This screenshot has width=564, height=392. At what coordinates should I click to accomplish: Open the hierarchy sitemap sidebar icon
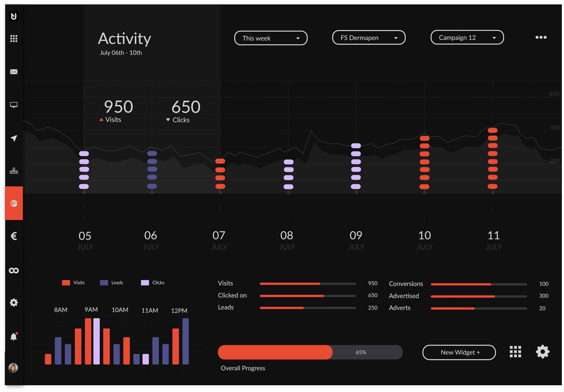pyautogui.click(x=14, y=171)
